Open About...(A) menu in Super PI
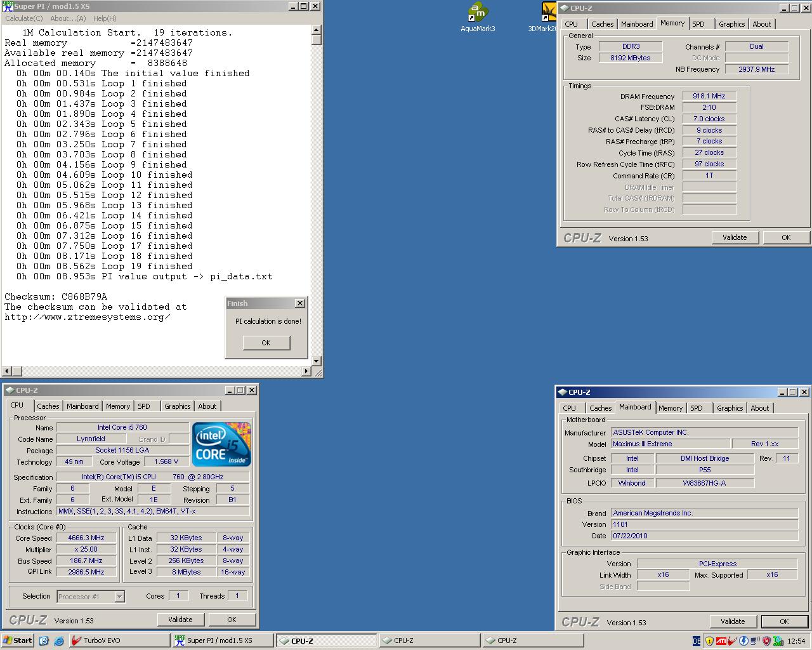 pos(68,18)
